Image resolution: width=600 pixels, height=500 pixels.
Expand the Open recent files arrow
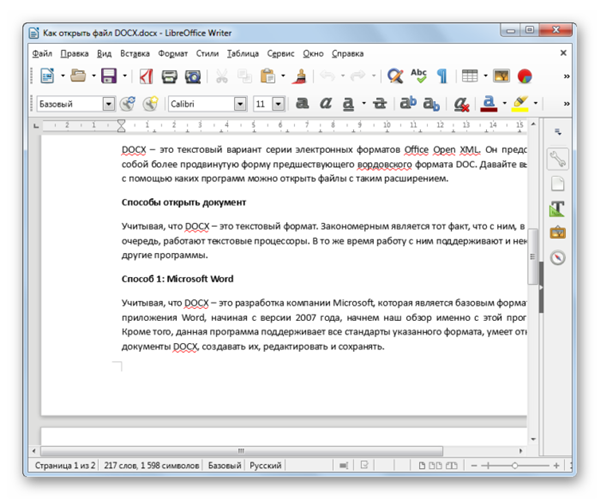point(94,76)
